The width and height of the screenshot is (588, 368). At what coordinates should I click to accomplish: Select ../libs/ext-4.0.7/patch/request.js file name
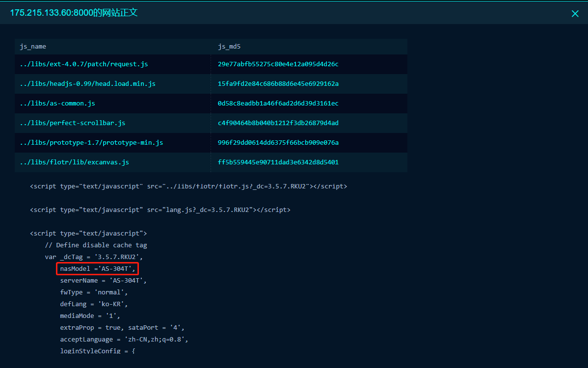(x=83, y=64)
